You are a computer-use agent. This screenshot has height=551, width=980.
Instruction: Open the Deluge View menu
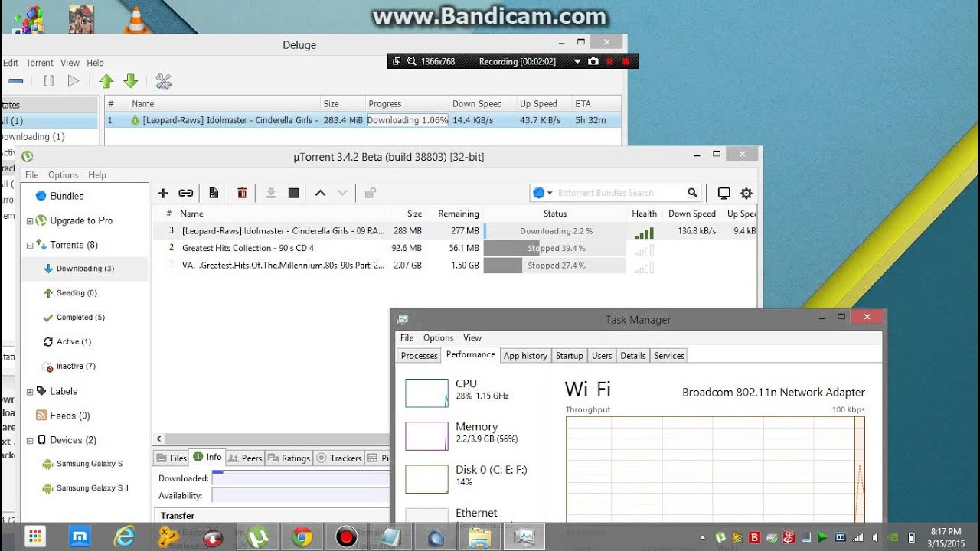coord(70,63)
